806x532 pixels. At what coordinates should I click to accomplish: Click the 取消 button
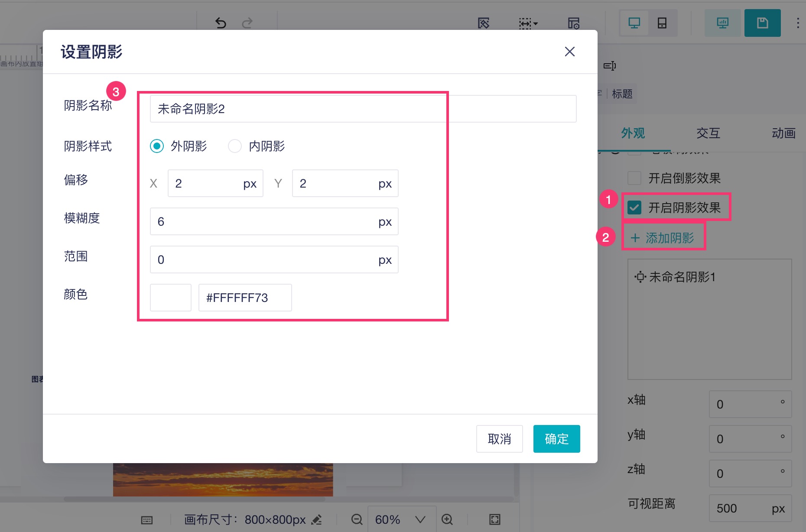pos(500,439)
